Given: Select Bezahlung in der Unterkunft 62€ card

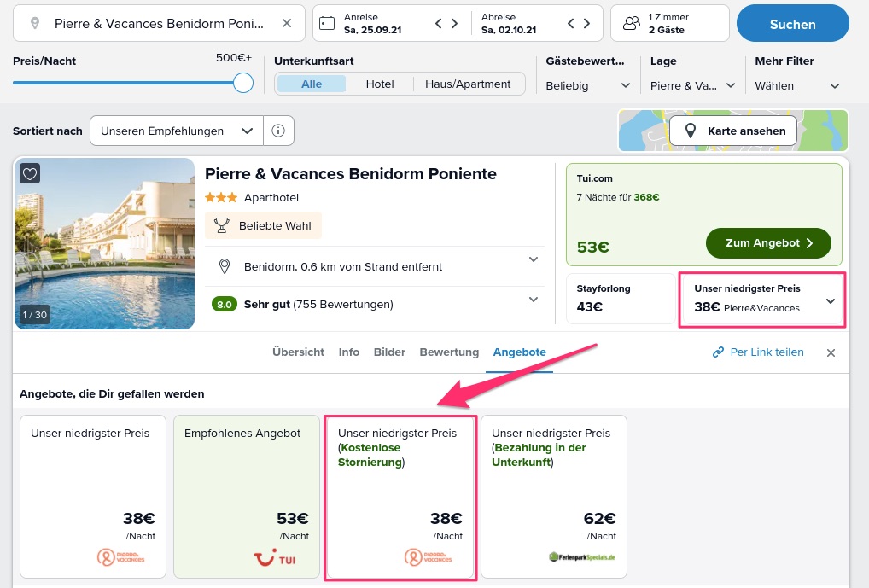Looking at the screenshot, I should [x=554, y=497].
